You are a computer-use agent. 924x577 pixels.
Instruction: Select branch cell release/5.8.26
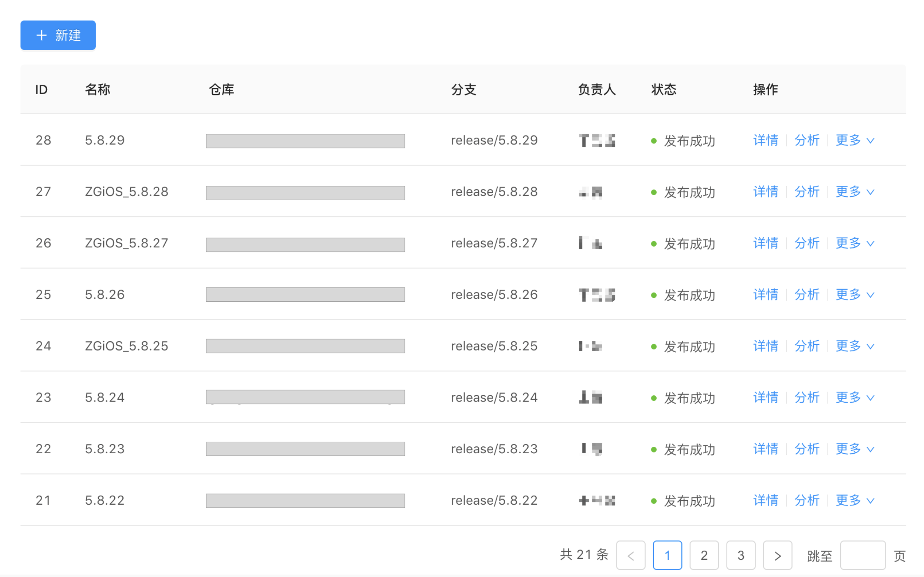tap(494, 295)
